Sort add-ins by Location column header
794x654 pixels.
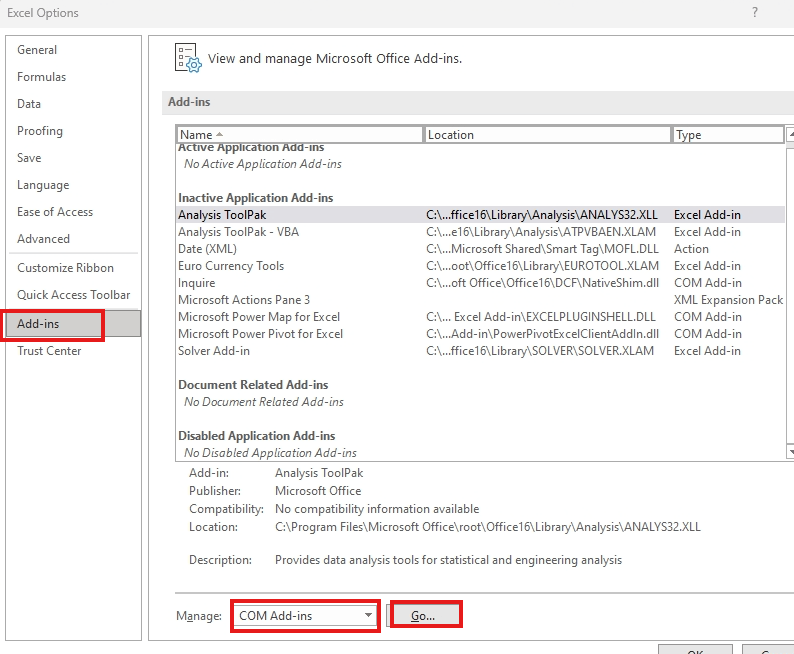click(x=547, y=135)
